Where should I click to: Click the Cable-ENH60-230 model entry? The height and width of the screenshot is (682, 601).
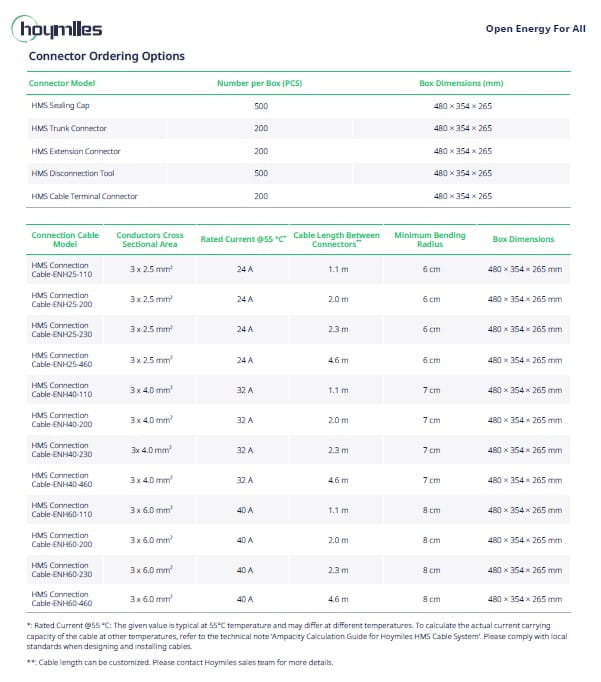pos(61,570)
